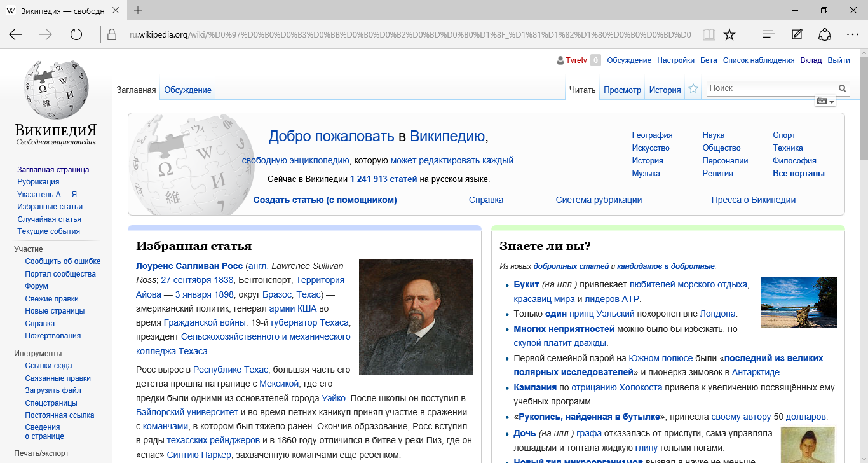
Task: Open Избранные статьи sidebar link
Action: pos(50,207)
